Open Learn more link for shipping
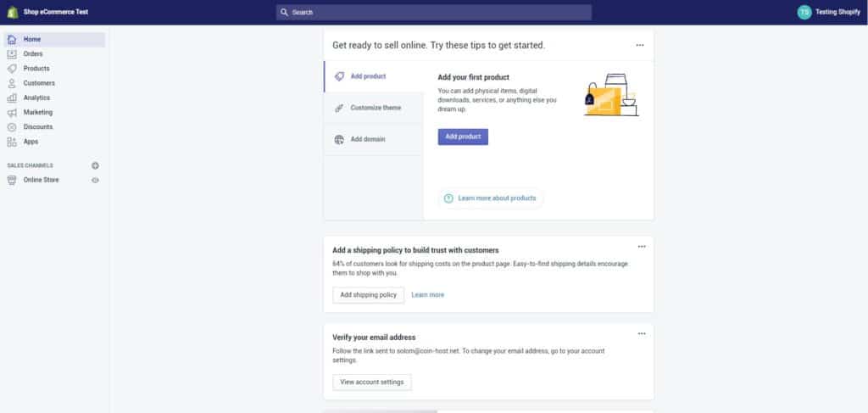This screenshot has width=868, height=413. point(427,295)
